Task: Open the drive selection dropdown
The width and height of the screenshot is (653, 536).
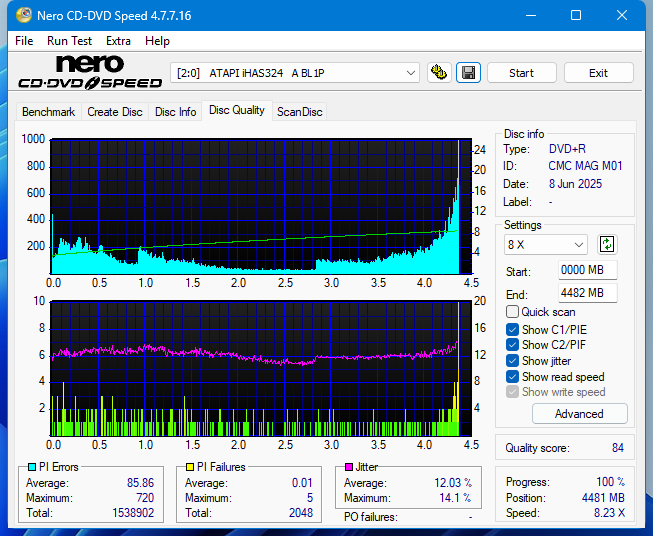Action: click(296, 73)
